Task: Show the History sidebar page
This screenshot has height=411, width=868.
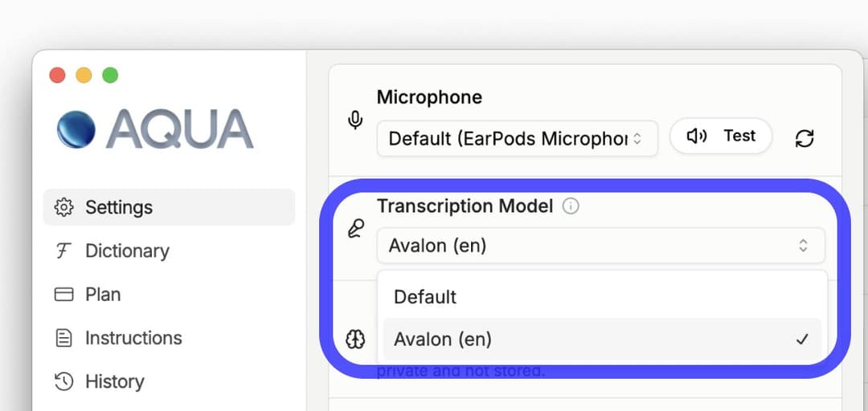Action: point(114,381)
